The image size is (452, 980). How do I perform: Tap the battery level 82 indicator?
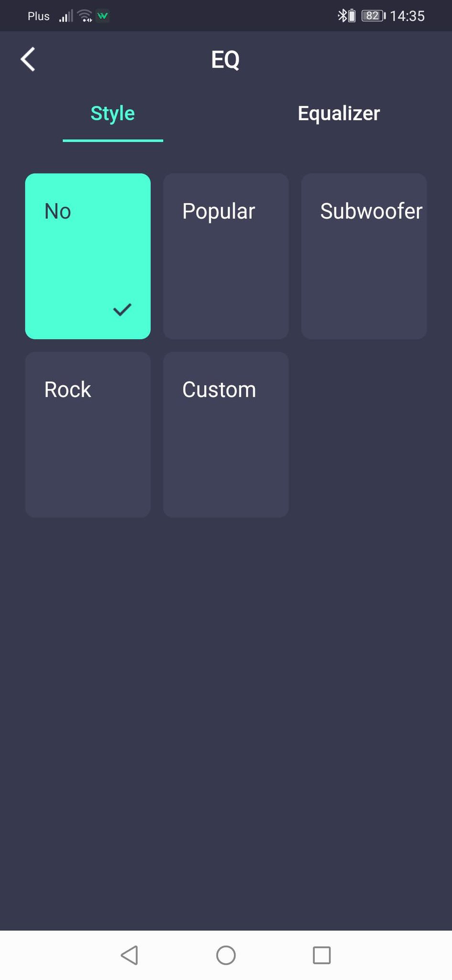(x=373, y=16)
